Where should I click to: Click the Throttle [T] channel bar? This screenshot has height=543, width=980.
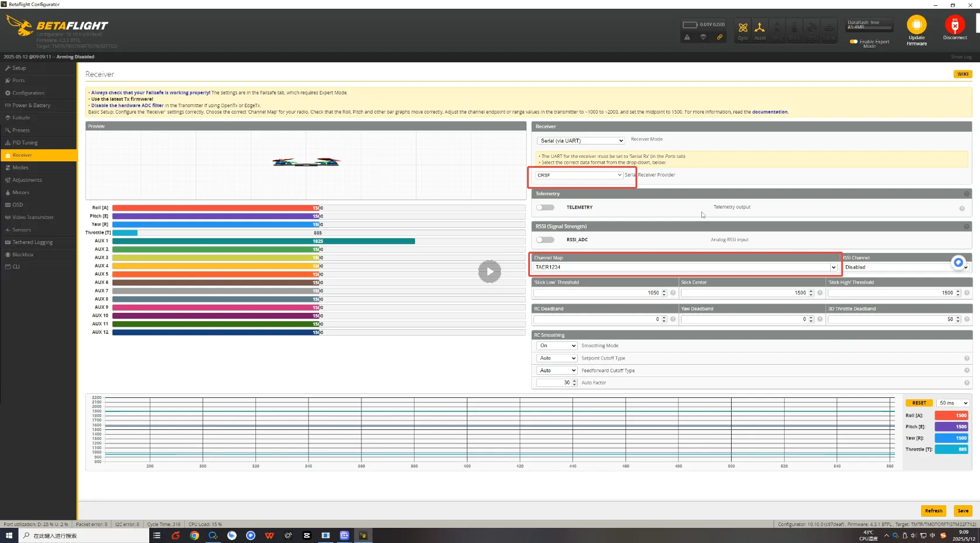tap(319, 232)
